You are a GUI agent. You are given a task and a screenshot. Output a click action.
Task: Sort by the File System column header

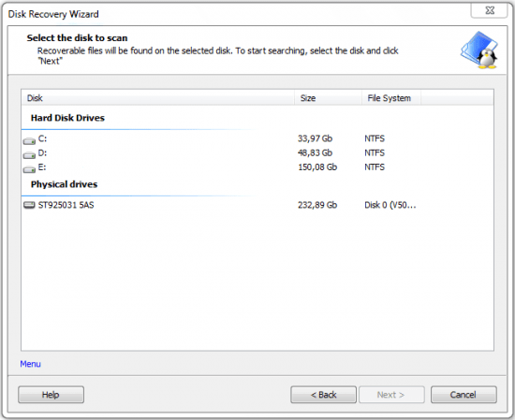click(391, 98)
